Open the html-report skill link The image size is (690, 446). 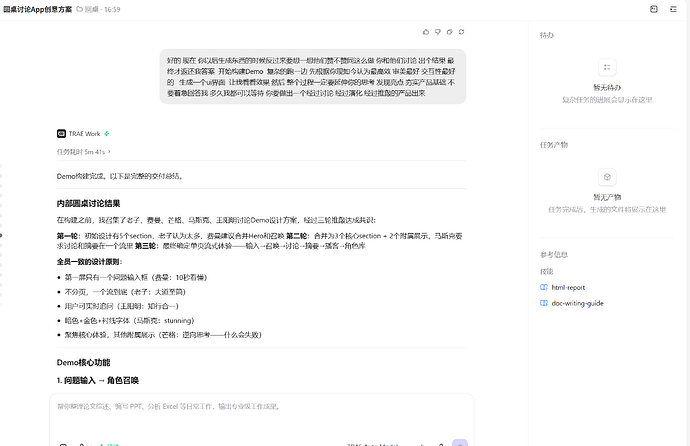[568, 287]
